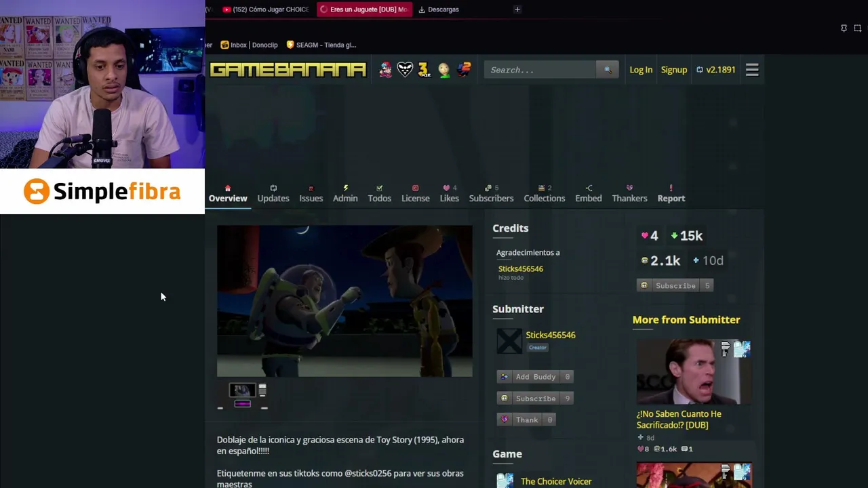Click the Toy Story main preview image
The width and height of the screenshot is (868, 488).
click(344, 301)
